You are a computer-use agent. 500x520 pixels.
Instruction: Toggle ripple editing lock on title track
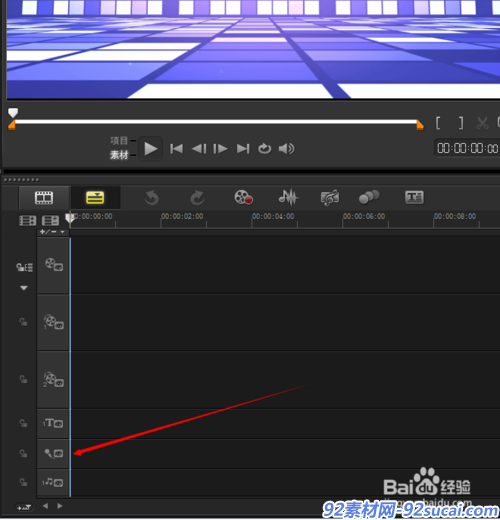pos(23,423)
